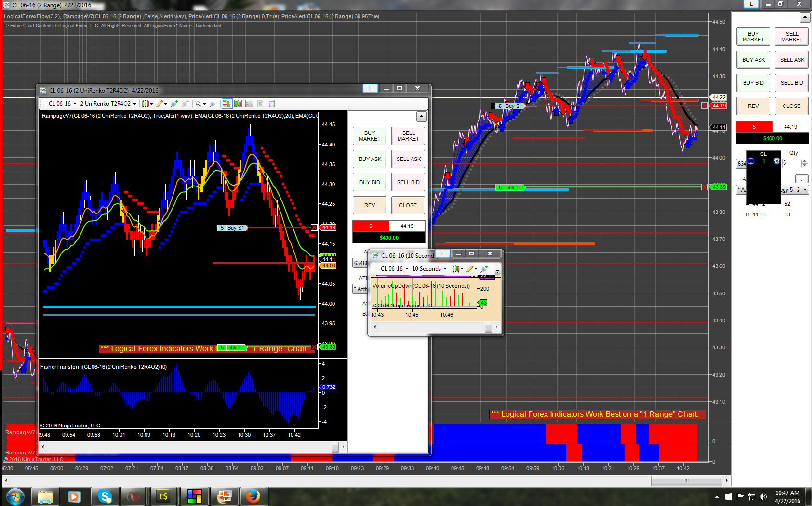Image resolution: width=812 pixels, height=506 pixels.
Task: Expand the pencil draw tools dropdown arrow in UniRenko
Action: tap(166, 104)
